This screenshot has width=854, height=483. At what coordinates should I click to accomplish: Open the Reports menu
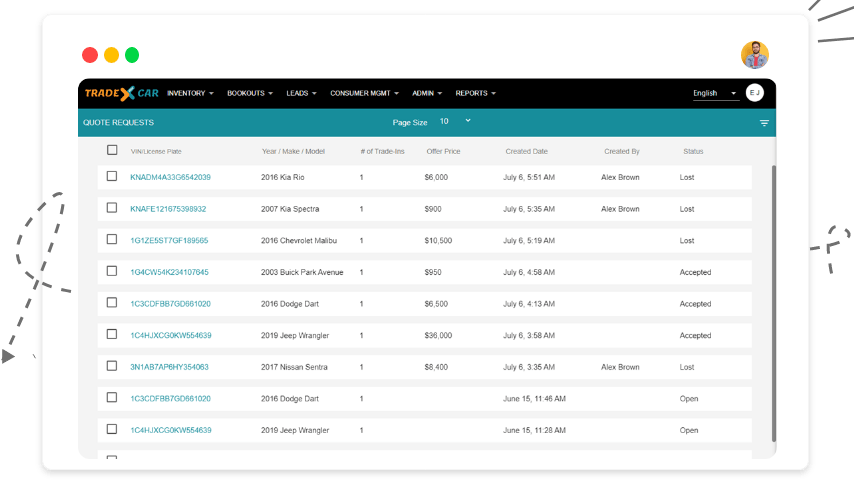[475, 93]
